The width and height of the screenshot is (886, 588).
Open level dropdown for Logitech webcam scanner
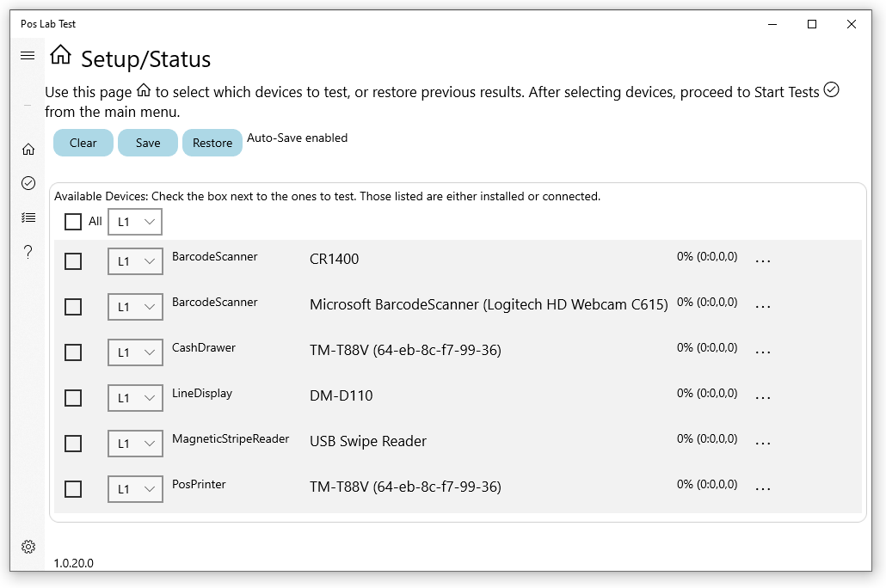(135, 307)
